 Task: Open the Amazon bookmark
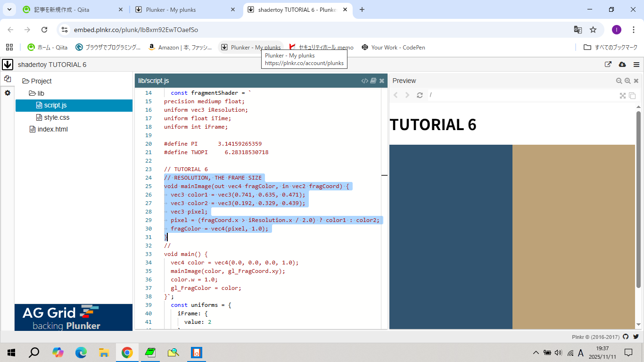pos(181,47)
